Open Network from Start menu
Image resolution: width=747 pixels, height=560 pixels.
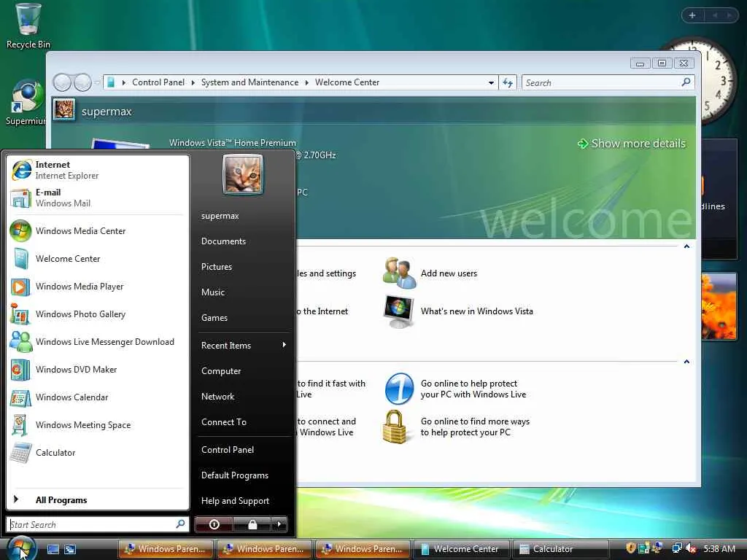pyautogui.click(x=243, y=396)
